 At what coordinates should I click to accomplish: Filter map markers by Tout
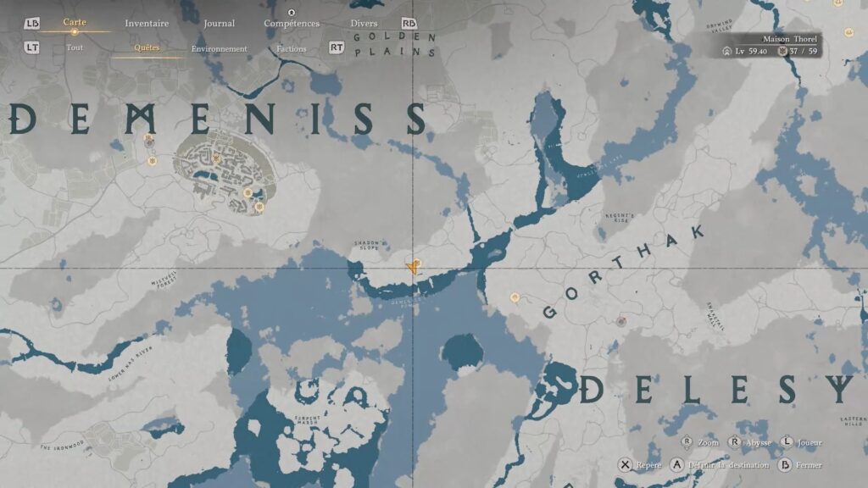coord(75,48)
